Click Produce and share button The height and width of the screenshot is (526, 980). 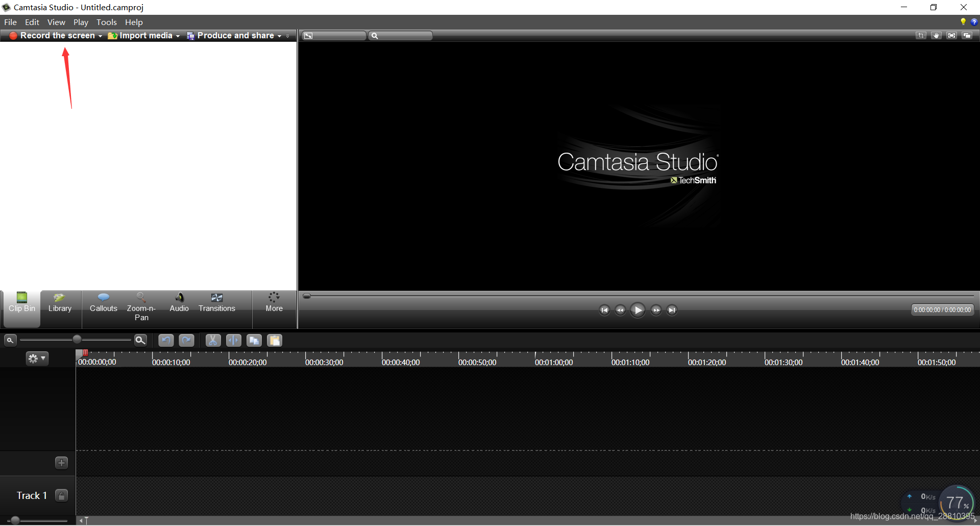(231, 36)
